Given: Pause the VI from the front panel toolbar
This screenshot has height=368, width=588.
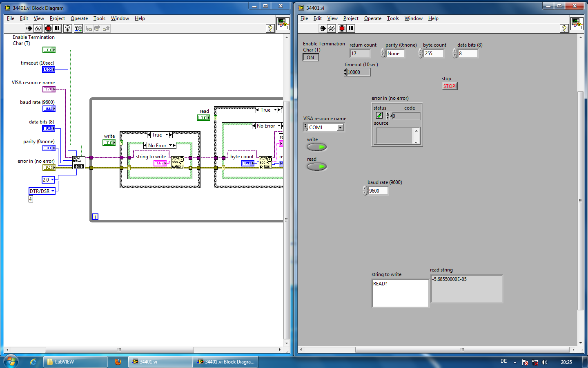Looking at the screenshot, I should [x=351, y=28].
